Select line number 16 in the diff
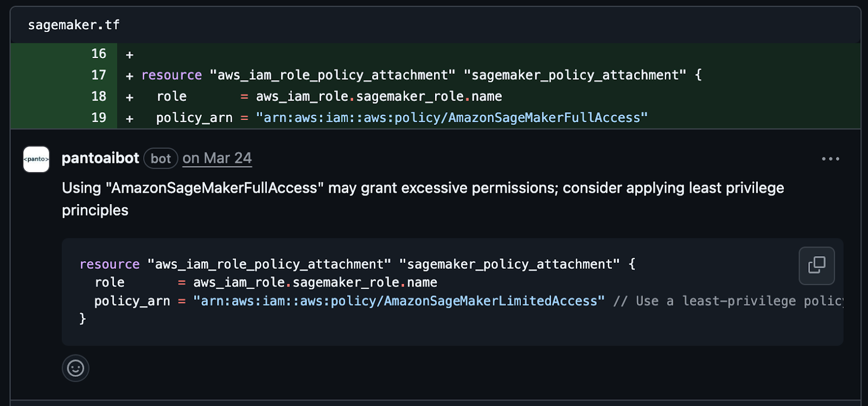 coord(99,54)
